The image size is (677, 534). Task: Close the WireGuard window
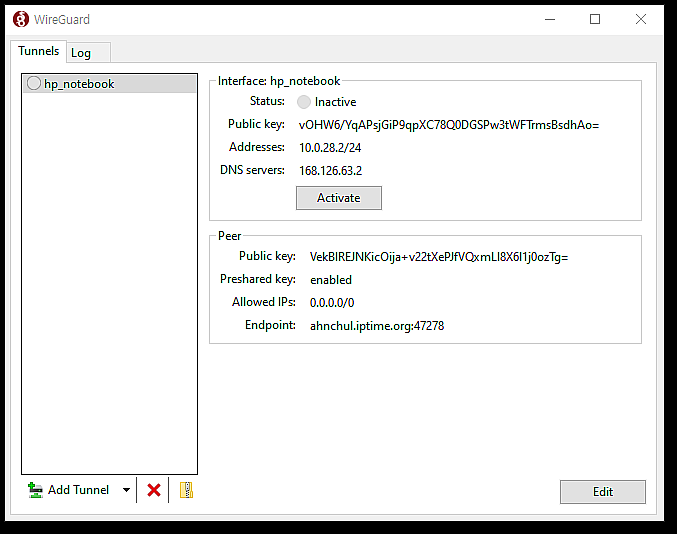[x=641, y=19]
